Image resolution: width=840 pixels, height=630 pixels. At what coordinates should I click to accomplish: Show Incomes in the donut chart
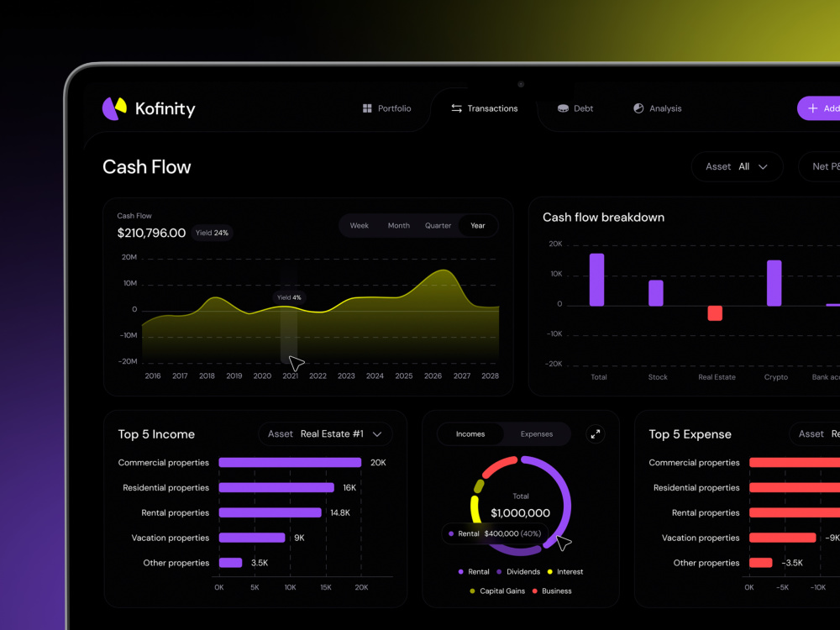pos(470,434)
